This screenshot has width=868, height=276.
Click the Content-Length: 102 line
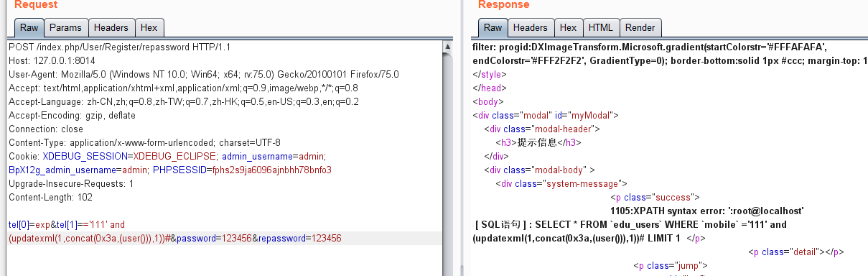tap(50, 197)
